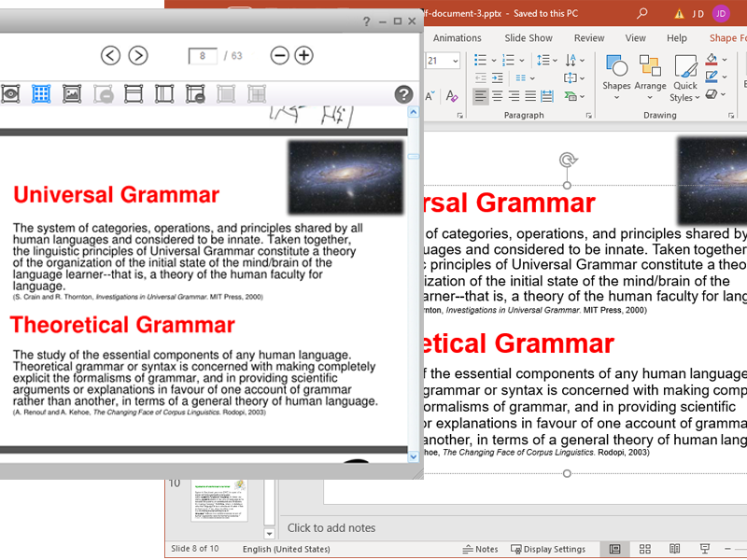This screenshot has height=560, width=747.
Task: Click the warning triangle icon in title bar
Action: (679, 14)
